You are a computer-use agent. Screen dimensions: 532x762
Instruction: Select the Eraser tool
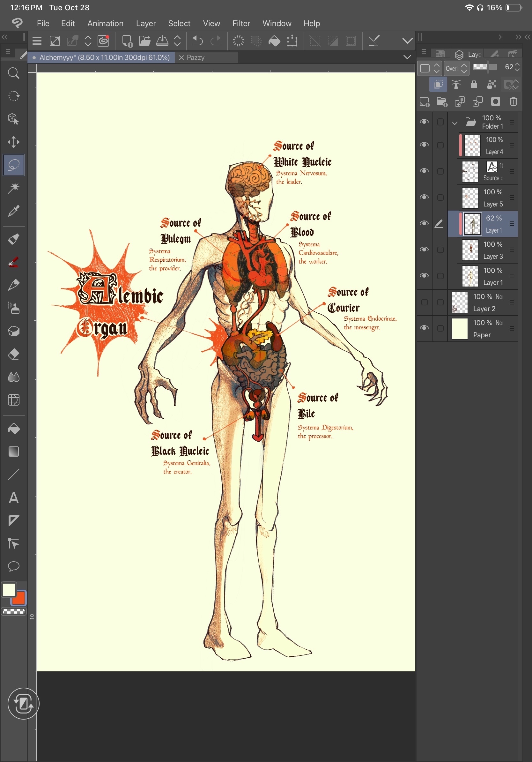pyautogui.click(x=14, y=355)
